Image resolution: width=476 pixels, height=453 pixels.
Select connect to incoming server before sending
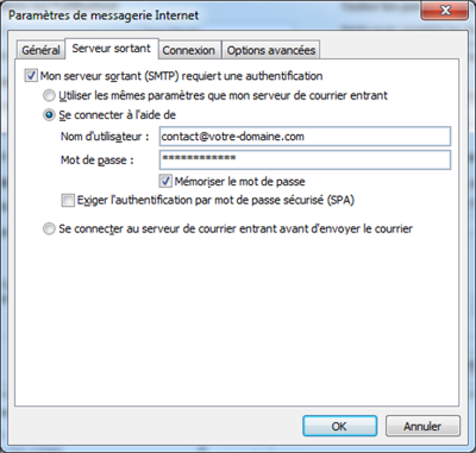[49, 229]
